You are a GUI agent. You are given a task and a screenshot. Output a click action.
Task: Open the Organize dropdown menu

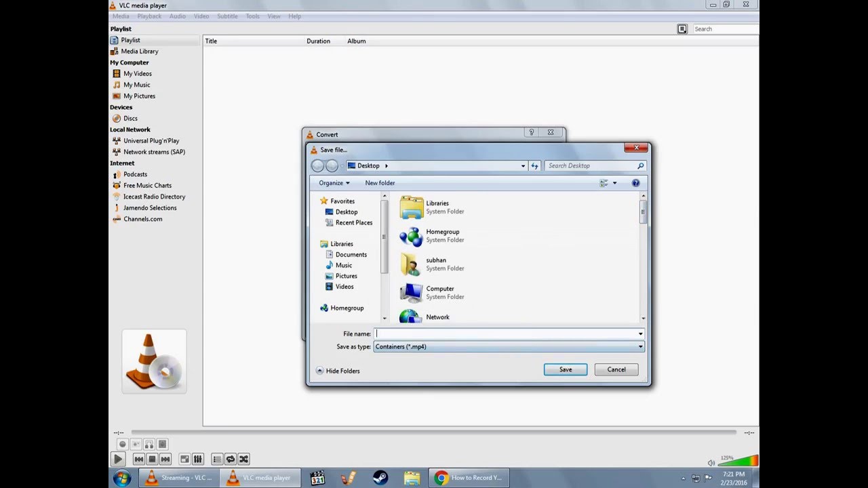(334, 183)
